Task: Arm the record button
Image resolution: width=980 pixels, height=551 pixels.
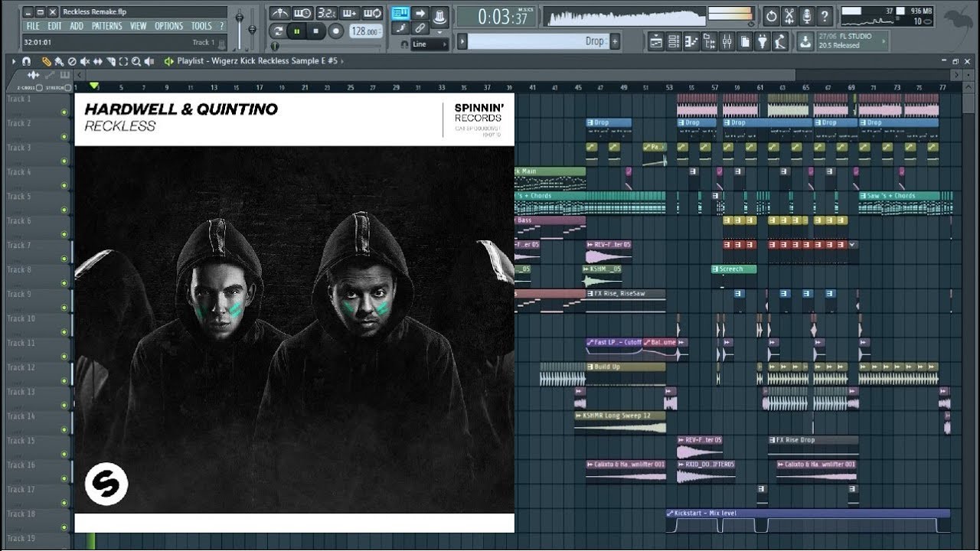Action: [336, 31]
